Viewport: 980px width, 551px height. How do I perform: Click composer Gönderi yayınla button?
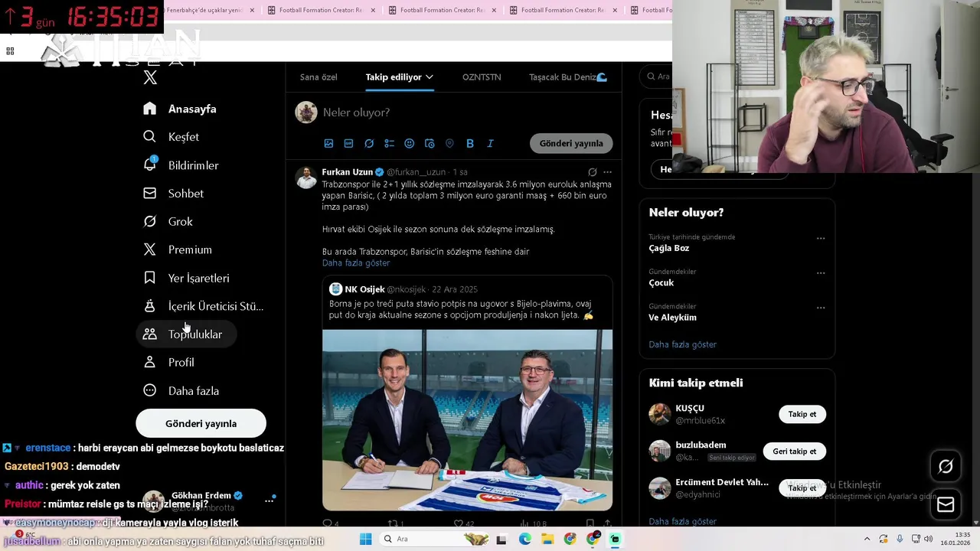tap(571, 143)
